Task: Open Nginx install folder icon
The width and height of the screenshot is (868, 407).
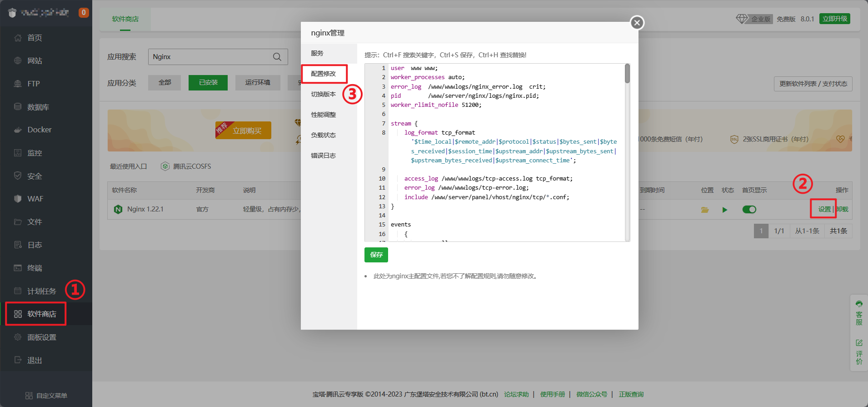Action: [x=705, y=210]
